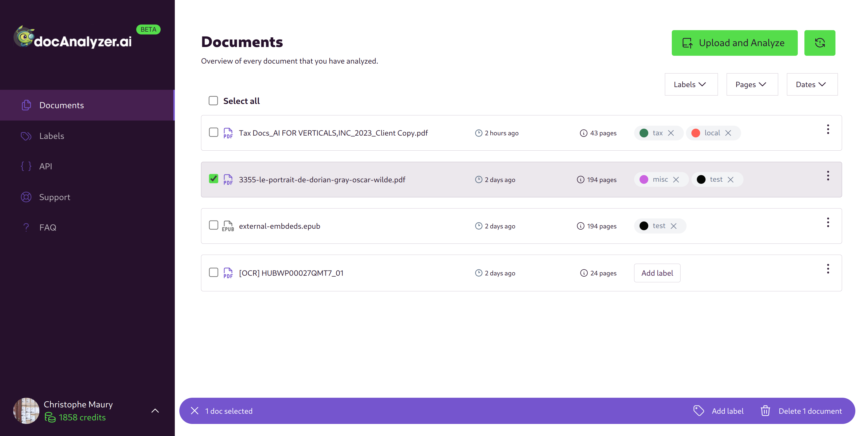The height and width of the screenshot is (436, 868).
Task: Uncheck the dorian-gray PDF selection
Action: (x=213, y=179)
